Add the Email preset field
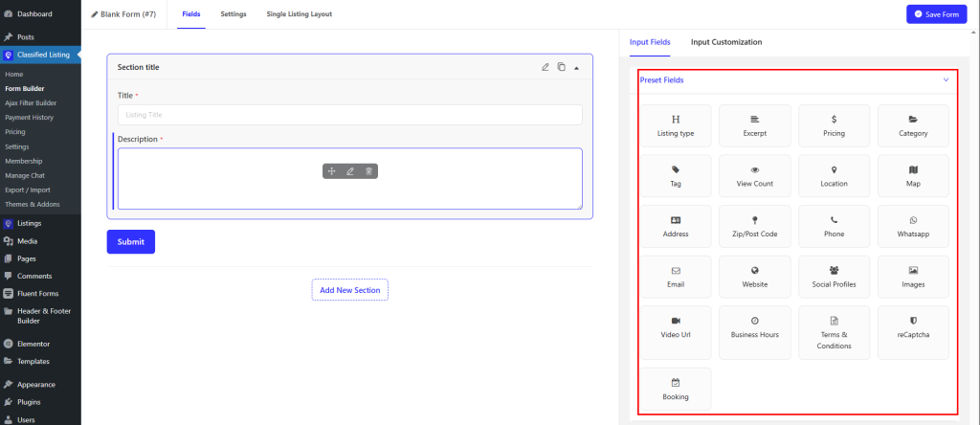 676,277
